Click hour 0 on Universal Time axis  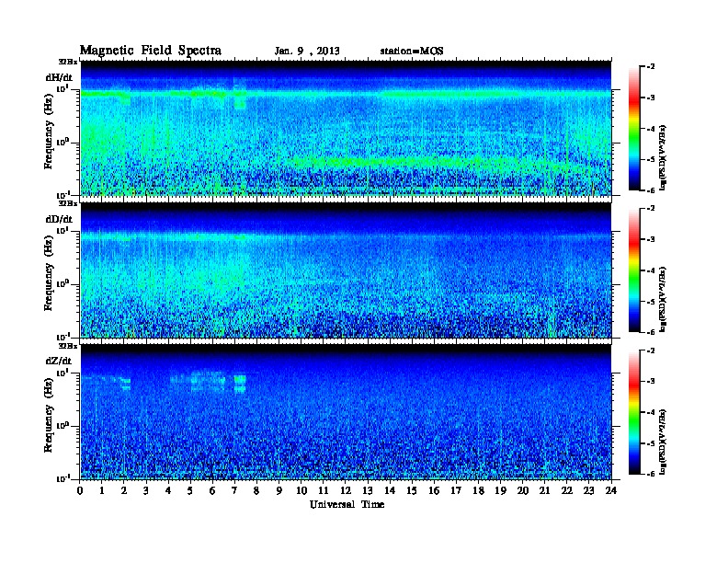pyautogui.click(x=80, y=491)
